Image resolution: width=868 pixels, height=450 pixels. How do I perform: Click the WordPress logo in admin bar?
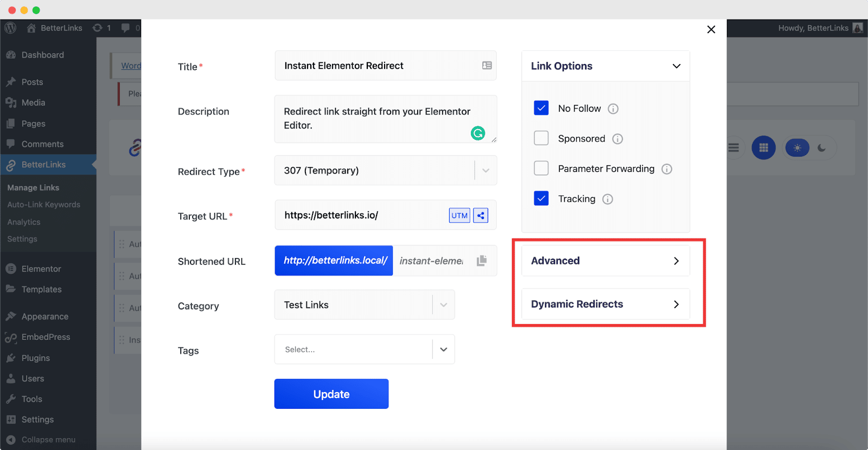click(x=10, y=28)
